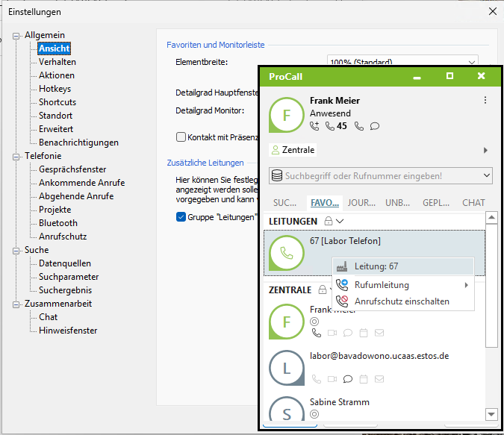The image size is (504, 435).
Task: Open the Elementbreite dropdown
Action: pyautogui.click(x=470, y=62)
